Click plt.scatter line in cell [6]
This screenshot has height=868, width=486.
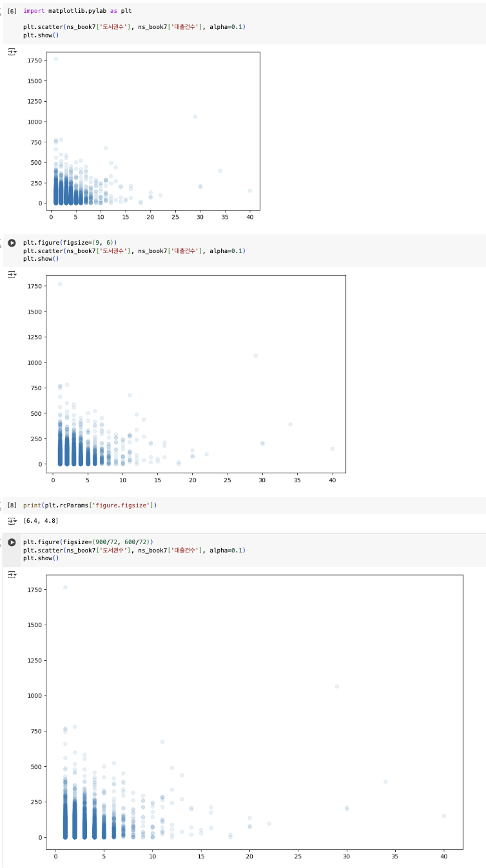134,26
